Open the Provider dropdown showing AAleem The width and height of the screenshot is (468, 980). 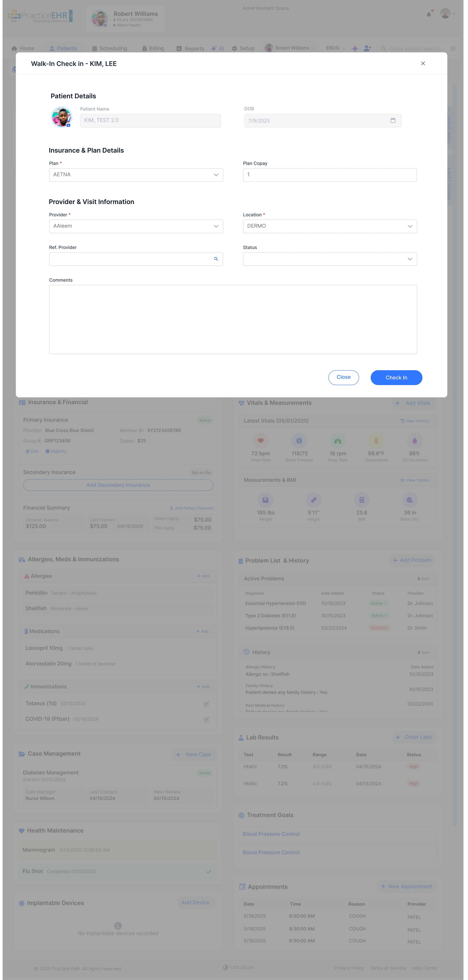(x=136, y=226)
